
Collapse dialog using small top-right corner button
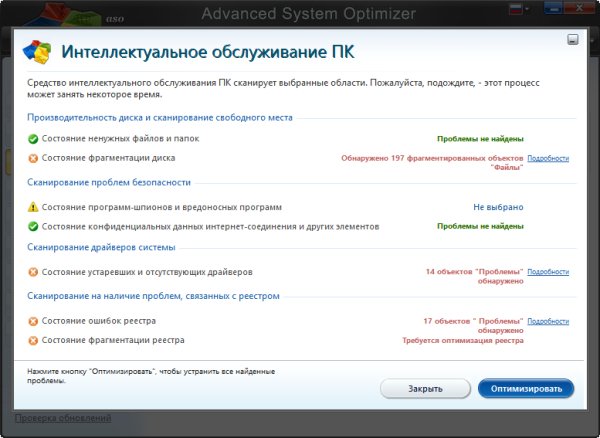point(572,39)
